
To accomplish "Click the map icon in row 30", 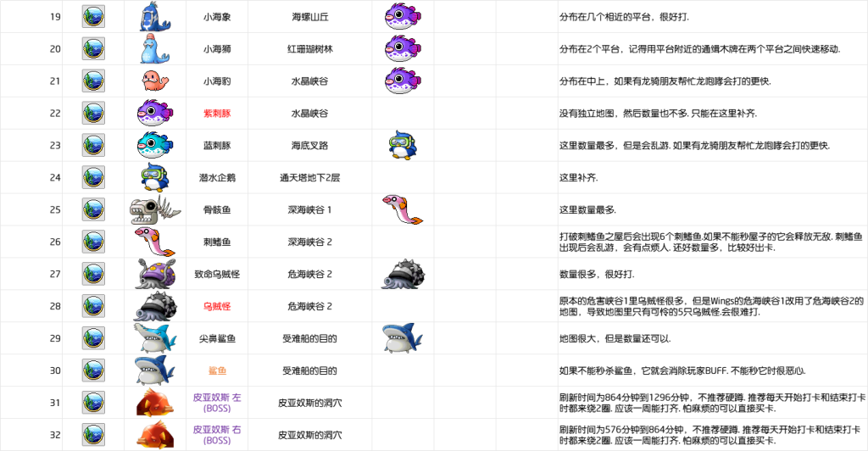I will coord(93,370).
